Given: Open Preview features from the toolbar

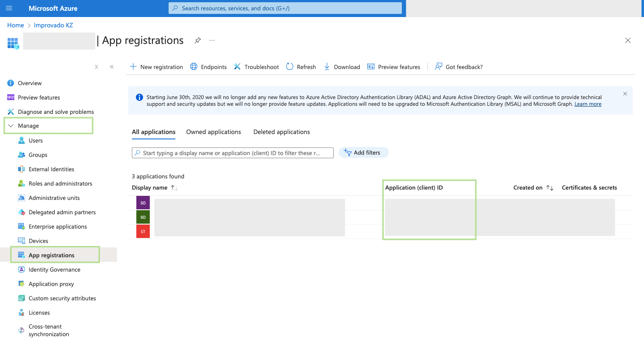Looking at the screenshot, I should pyautogui.click(x=394, y=67).
